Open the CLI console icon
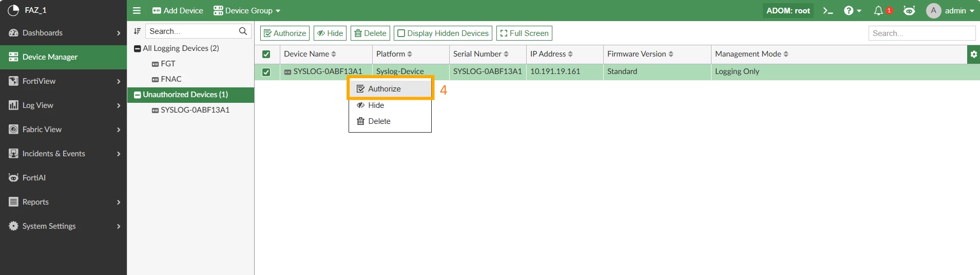 [828, 10]
